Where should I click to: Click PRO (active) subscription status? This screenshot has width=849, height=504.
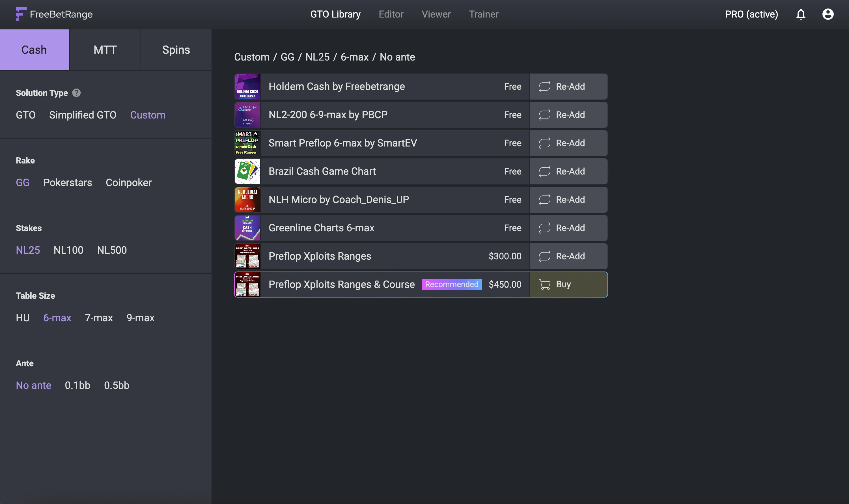point(751,14)
